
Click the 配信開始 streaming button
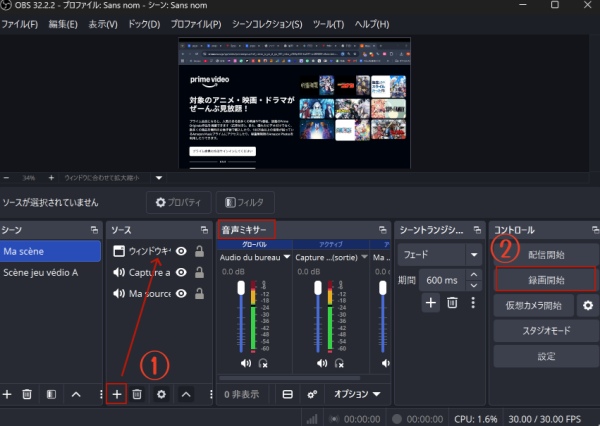pos(546,255)
